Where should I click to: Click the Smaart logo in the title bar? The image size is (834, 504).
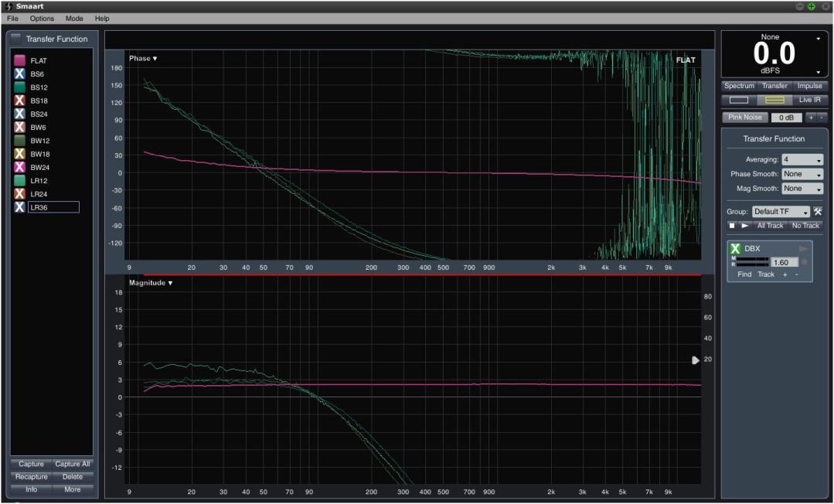[x=8, y=6]
